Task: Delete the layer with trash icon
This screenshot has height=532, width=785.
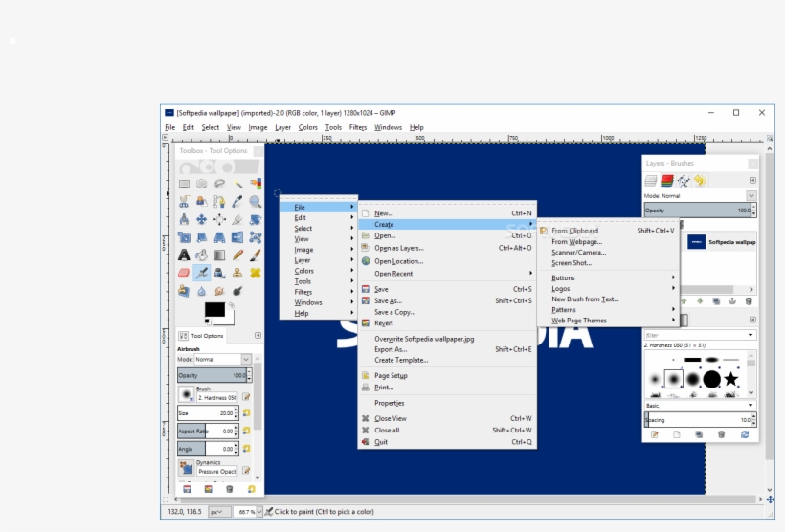Action: [x=749, y=301]
